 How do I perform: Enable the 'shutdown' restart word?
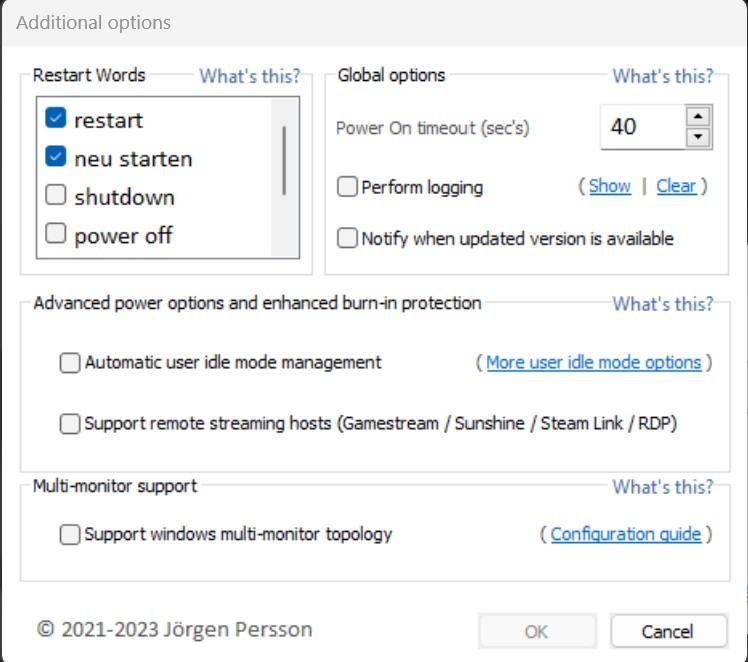56,195
